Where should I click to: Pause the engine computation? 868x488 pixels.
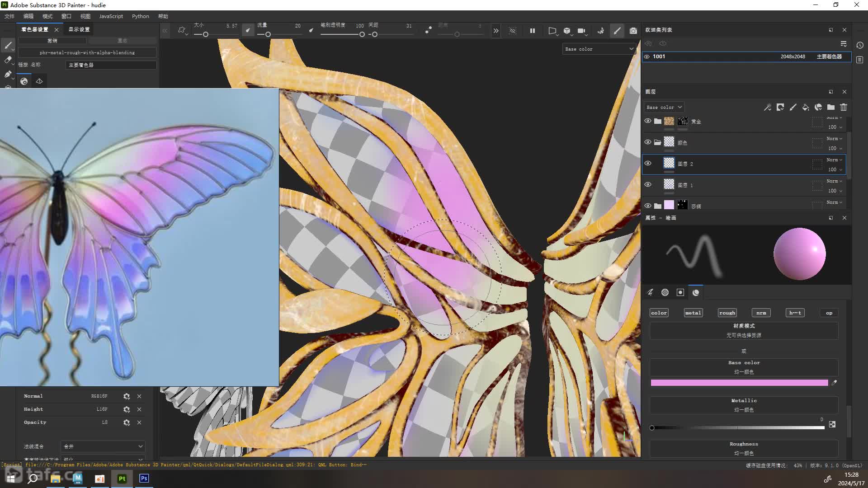[533, 31]
